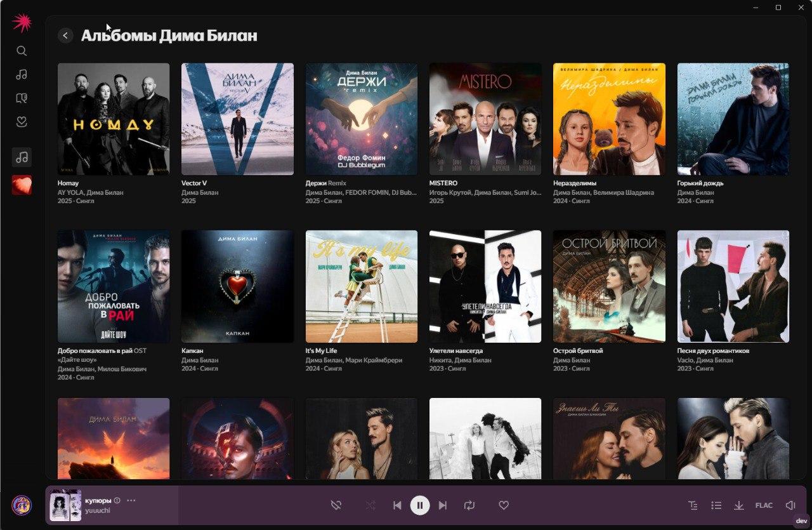Open the heart collection sidebar icon
The height and width of the screenshot is (530, 812).
click(22, 121)
